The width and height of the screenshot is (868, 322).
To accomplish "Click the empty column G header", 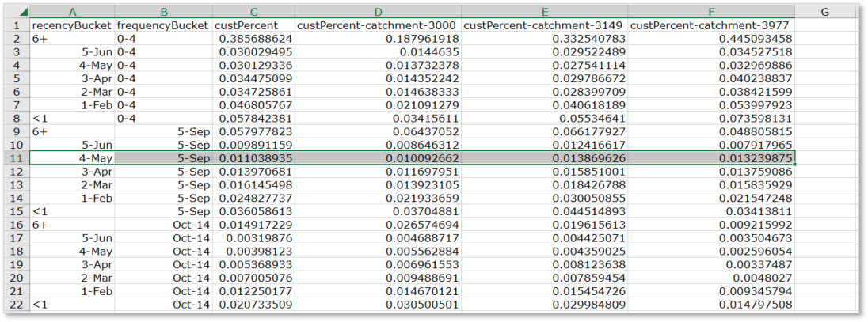I will point(824,12).
